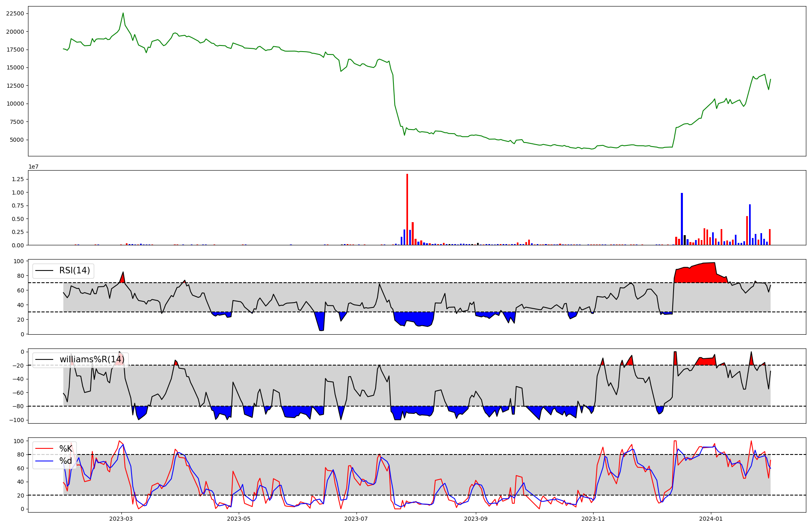Click the 2023-11 date axis label
This screenshot has width=812, height=528.
point(593,519)
